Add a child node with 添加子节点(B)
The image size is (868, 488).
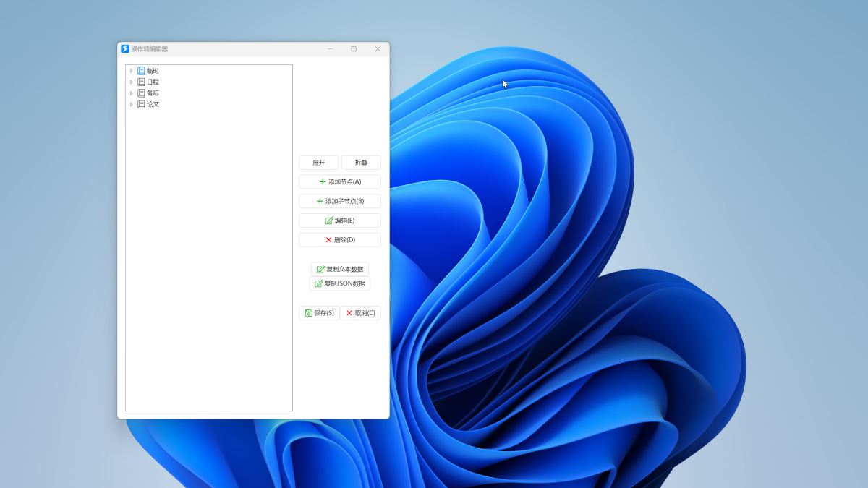click(x=340, y=201)
